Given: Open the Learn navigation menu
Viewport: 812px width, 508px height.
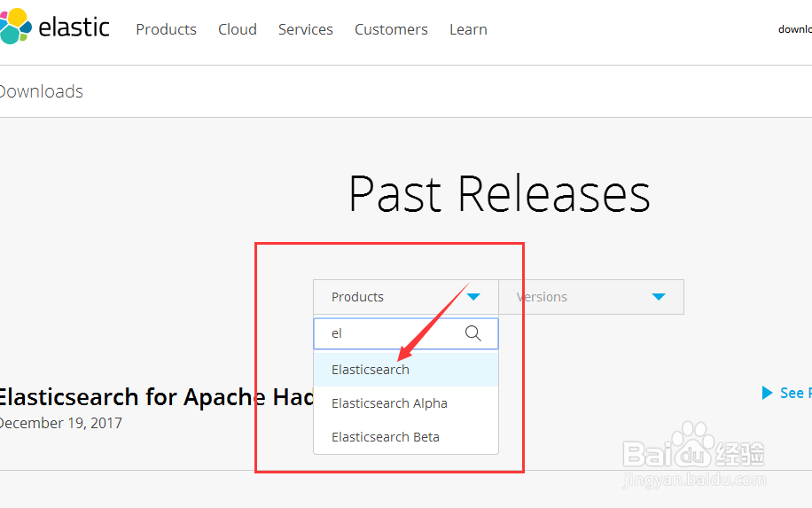Looking at the screenshot, I should 468,29.
